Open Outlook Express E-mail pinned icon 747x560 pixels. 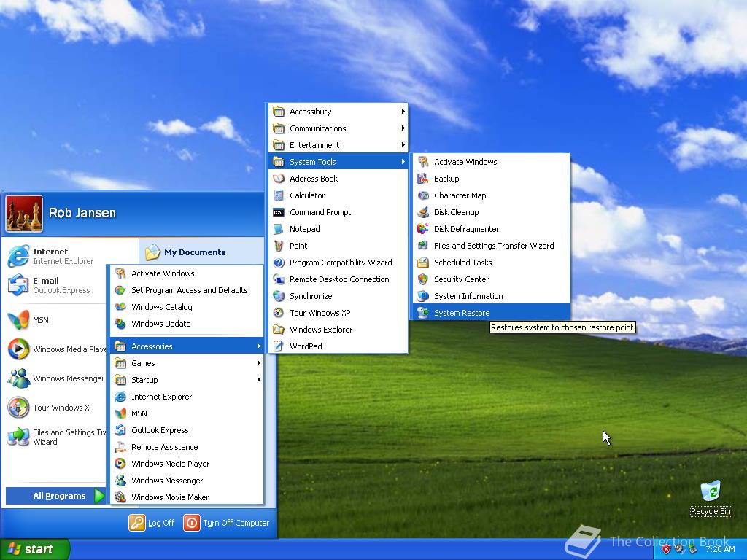(x=18, y=285)
